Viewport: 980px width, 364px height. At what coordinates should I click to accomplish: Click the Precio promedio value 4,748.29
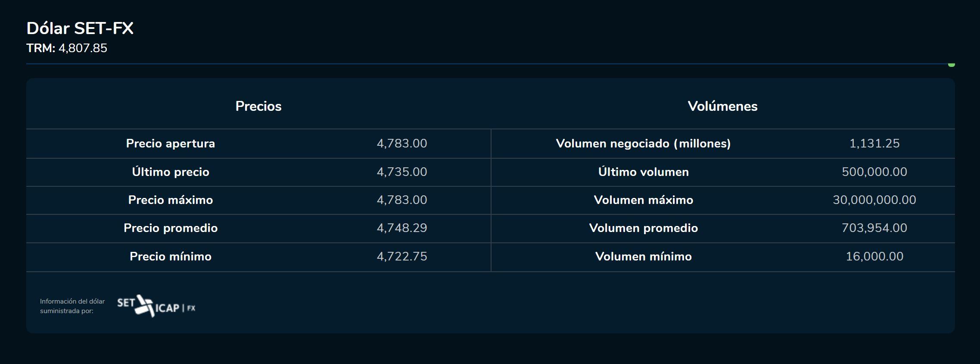[x=402, y=228]
